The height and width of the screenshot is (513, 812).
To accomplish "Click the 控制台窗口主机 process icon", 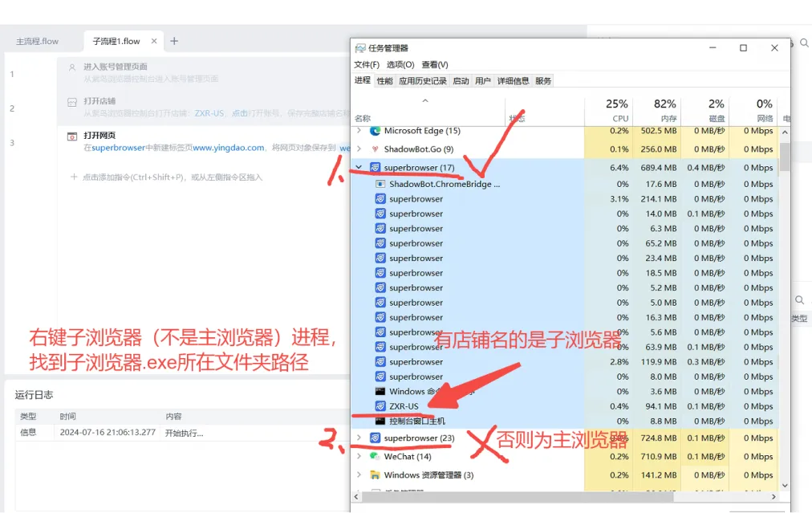I will (x=380, y=421).
